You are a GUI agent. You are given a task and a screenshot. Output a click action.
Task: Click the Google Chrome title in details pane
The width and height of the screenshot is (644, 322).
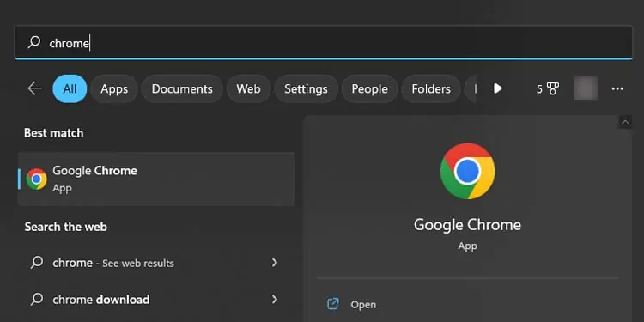point(467,225)
